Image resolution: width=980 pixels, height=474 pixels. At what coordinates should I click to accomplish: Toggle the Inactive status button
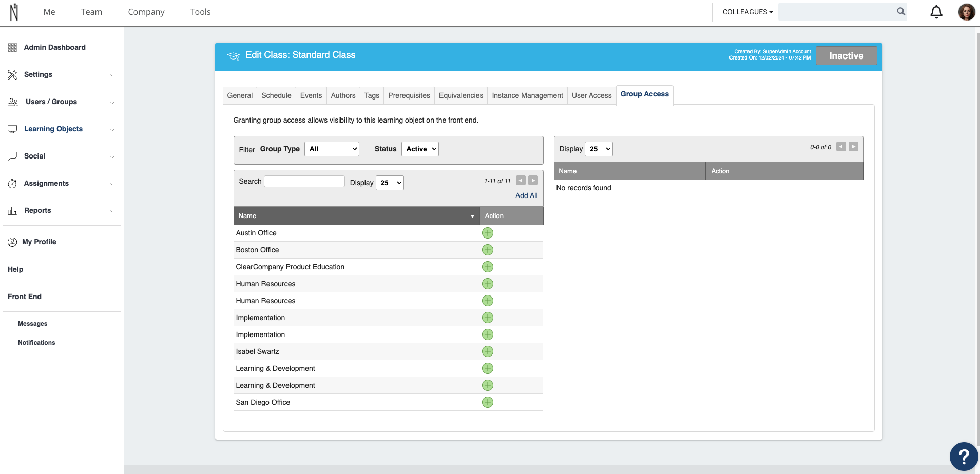[x=846, y=56]
